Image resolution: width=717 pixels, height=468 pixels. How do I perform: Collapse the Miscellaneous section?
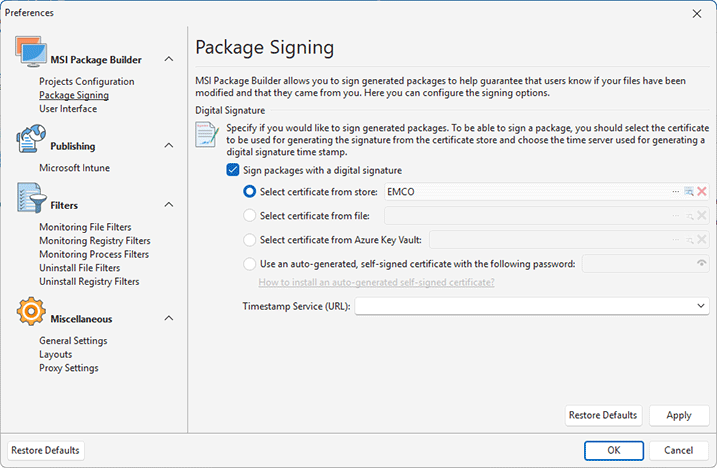tap(169, 318)
